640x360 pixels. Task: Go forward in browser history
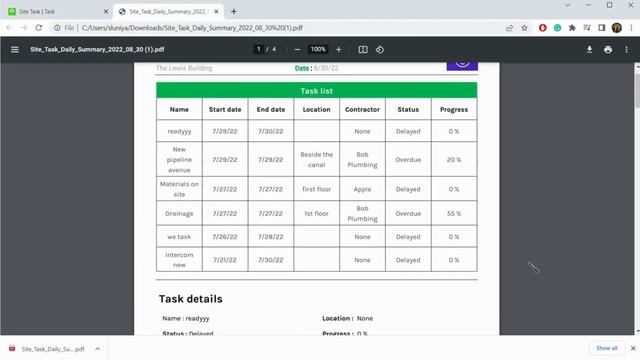[x=23, y=28]
